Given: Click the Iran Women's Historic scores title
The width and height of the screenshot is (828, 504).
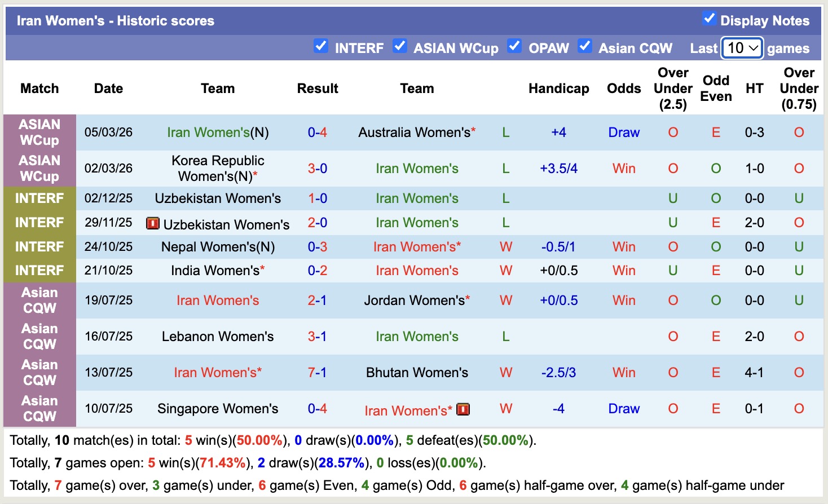Looking at the screenshot, I should point(116,20).
